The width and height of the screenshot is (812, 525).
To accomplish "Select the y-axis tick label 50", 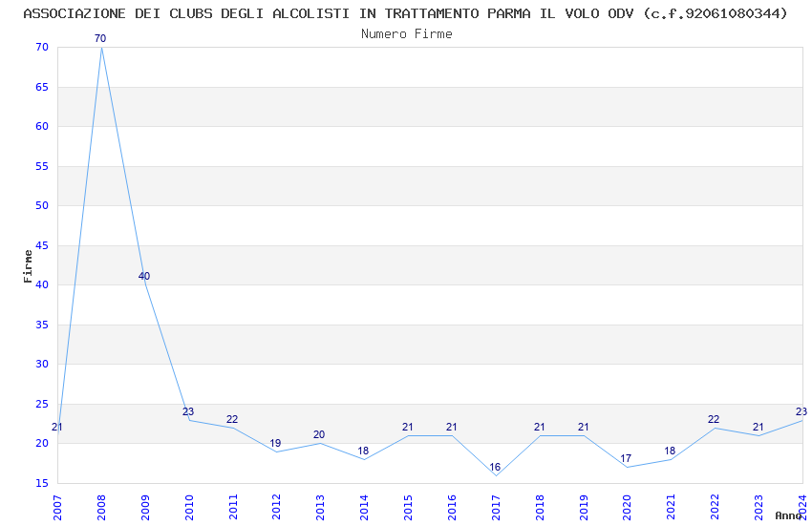I will coord(42,205).
